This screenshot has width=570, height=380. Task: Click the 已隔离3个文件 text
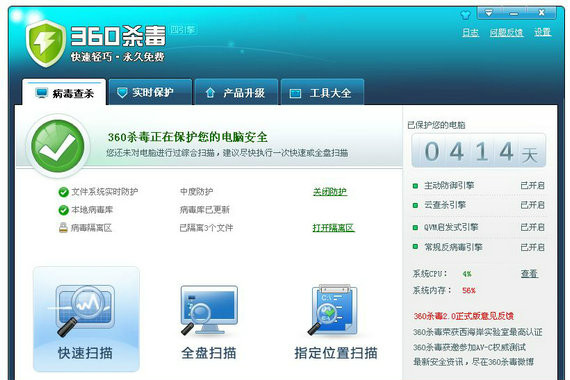206,228
